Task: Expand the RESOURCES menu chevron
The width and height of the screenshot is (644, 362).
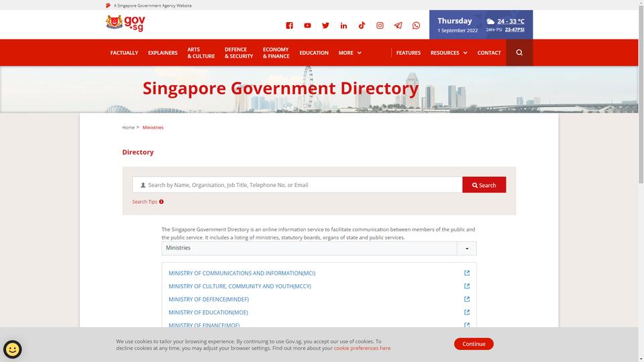Action: coord(466,53)
